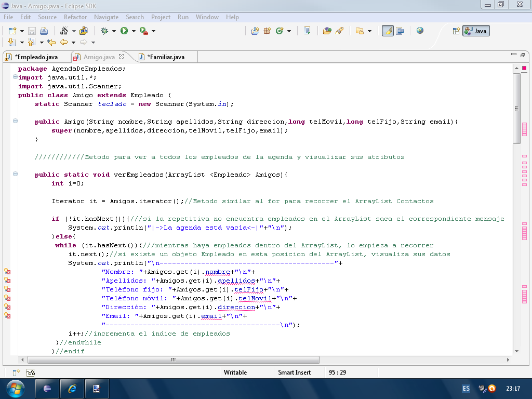Click error marker beside Teléfono fijo line
Screen dimensions: 532x399
coord(7,289)
